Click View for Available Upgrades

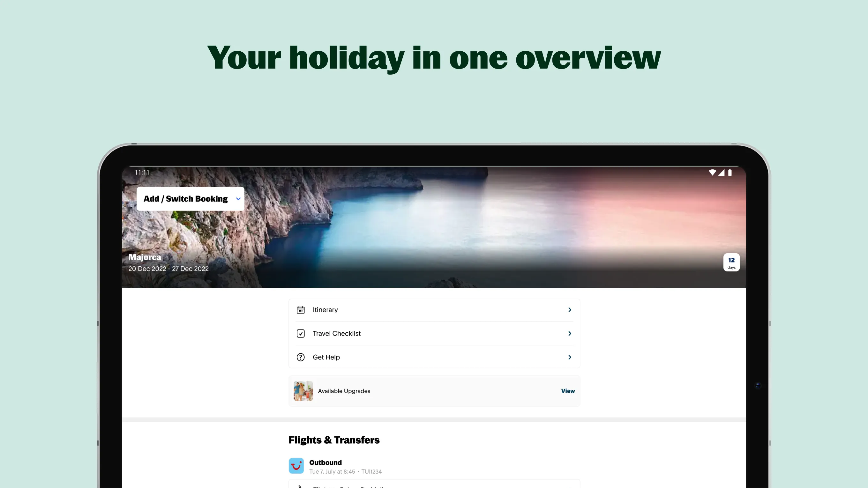(x=567, y=390)
